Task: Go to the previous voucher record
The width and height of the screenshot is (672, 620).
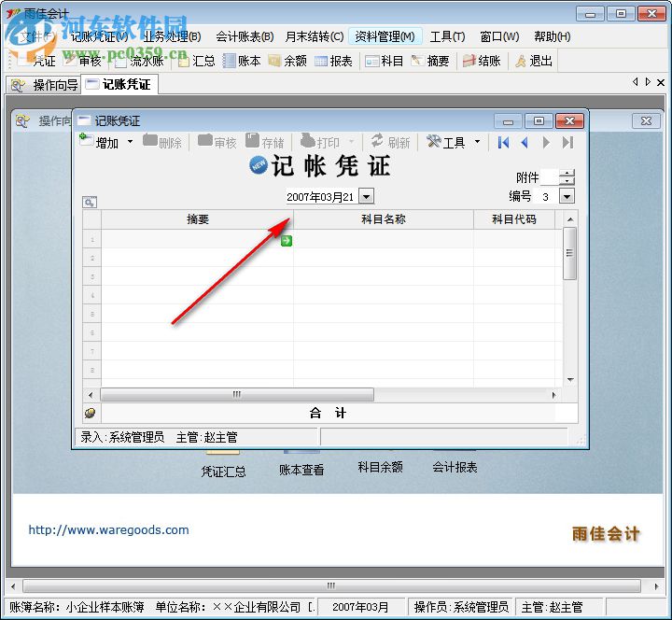Action: pyautogui.click(x=525, y=142)
